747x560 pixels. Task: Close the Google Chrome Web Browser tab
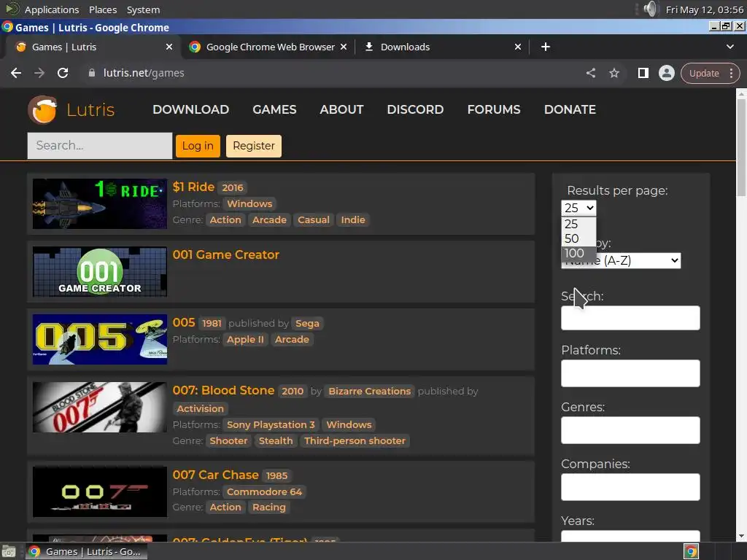[x=344, y=47]
